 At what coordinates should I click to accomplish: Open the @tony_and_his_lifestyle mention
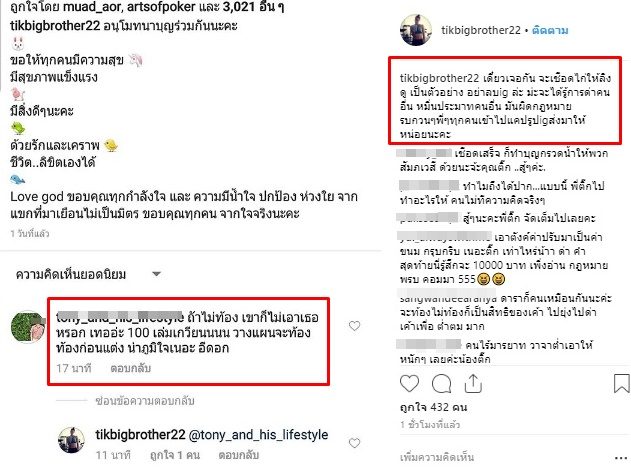coord(258,435)
